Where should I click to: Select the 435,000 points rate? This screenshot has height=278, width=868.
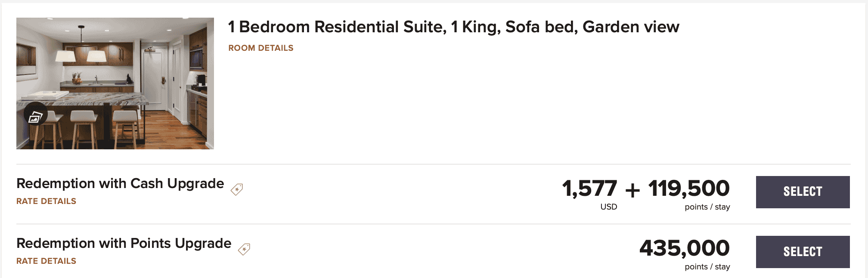tap(803, 252)
